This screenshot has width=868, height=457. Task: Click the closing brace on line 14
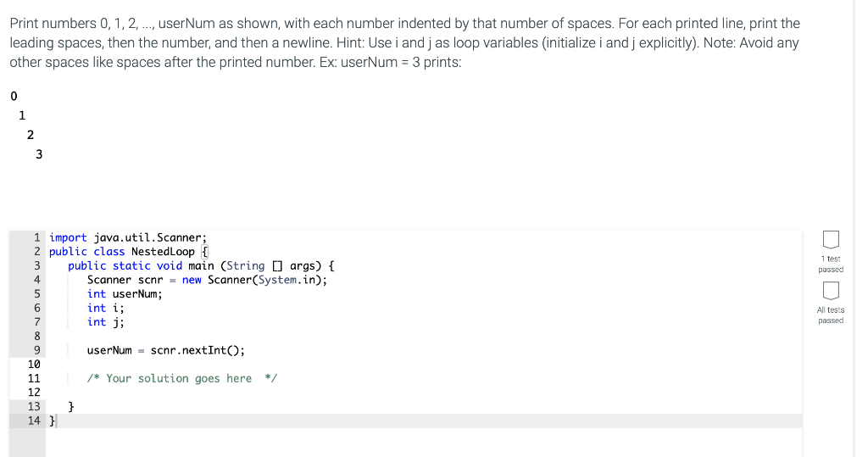click(x=52, y=421)
